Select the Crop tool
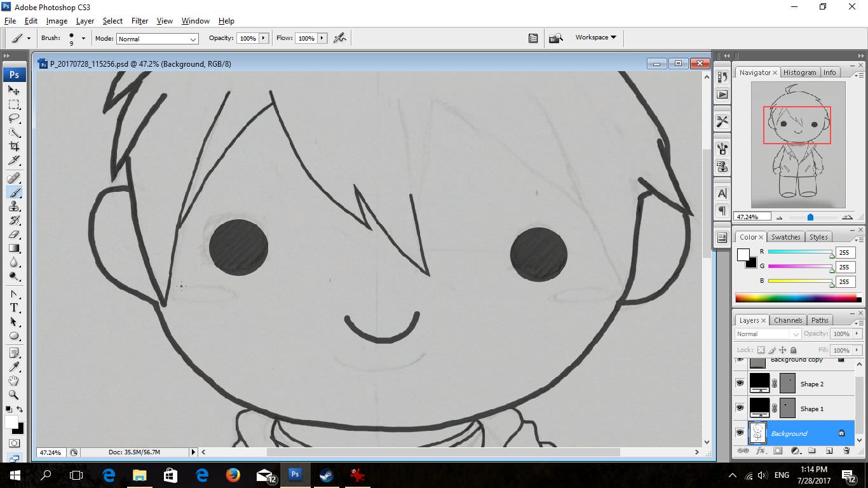The width and height of the screenshot is (868, 488). click(x=14, y=146)
